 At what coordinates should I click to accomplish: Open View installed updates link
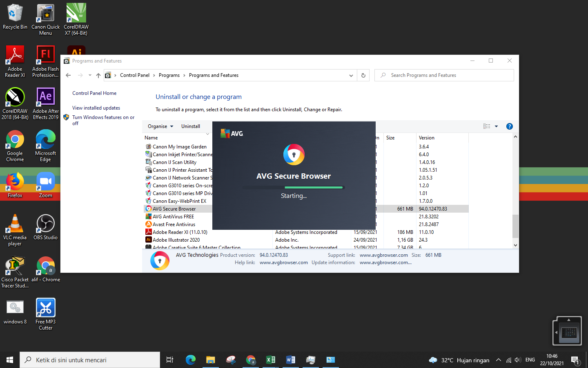(96, 108)
